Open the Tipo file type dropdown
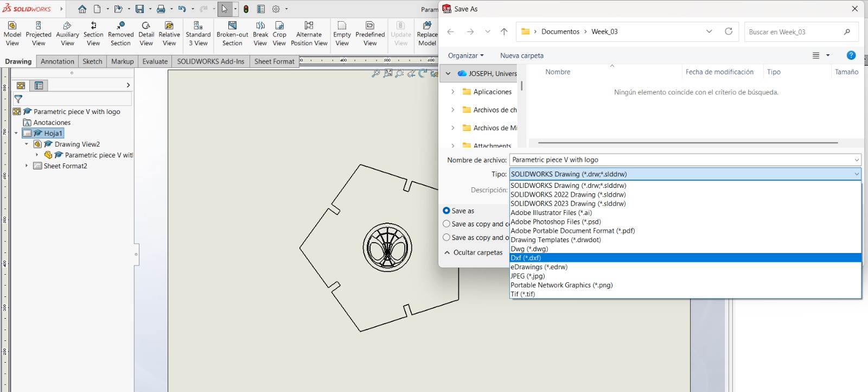 (685, 174)
